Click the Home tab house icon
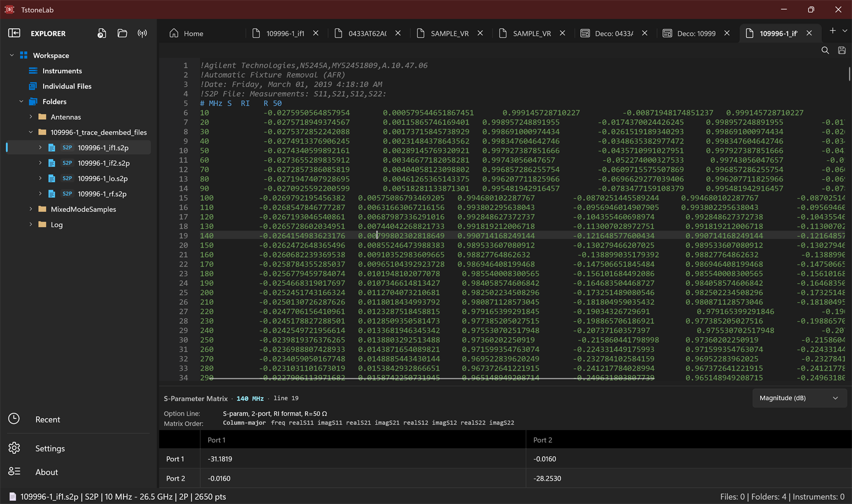This screenshot has height=504, width=852. tap(174, 33)
